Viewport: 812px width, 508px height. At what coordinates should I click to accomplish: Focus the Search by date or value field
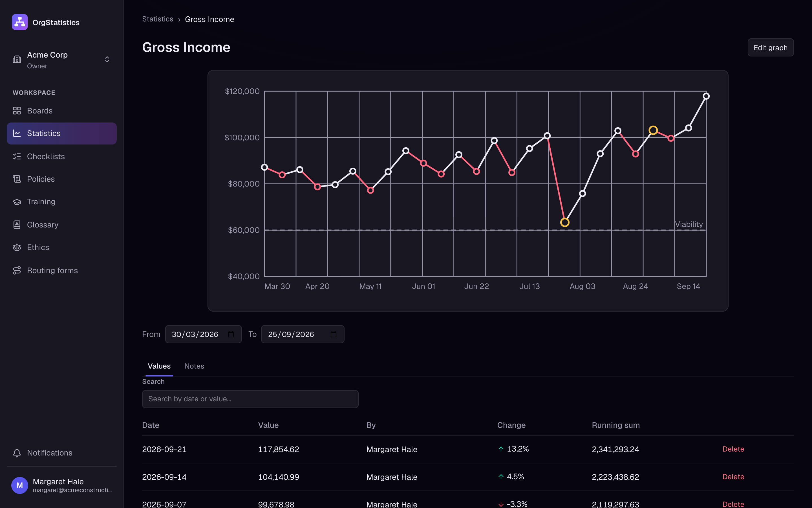[x=250, y=399]
